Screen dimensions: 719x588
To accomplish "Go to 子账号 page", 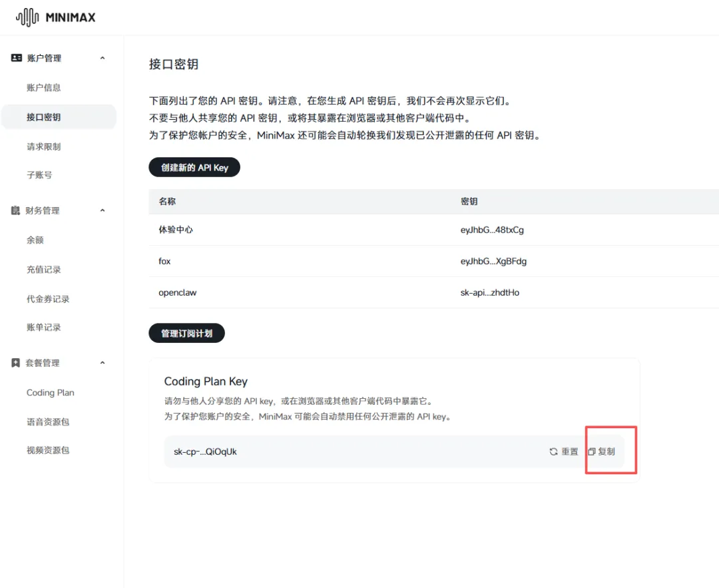I will pos(39,175).
